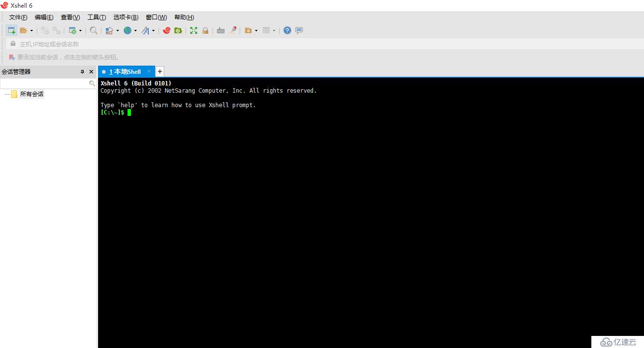644x348 pixels.
Task: Open the 窗口(W) menu
Action: click(x=157, y=17)
